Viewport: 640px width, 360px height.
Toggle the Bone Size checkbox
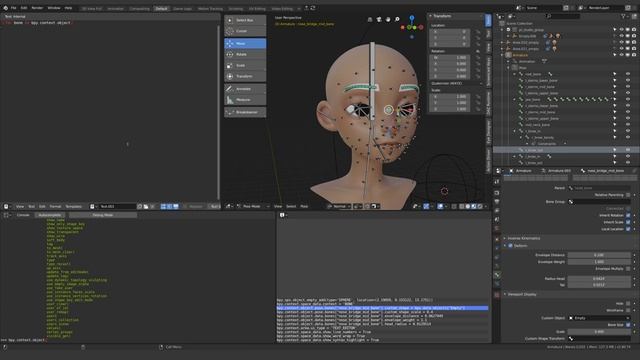coord(628,325)
